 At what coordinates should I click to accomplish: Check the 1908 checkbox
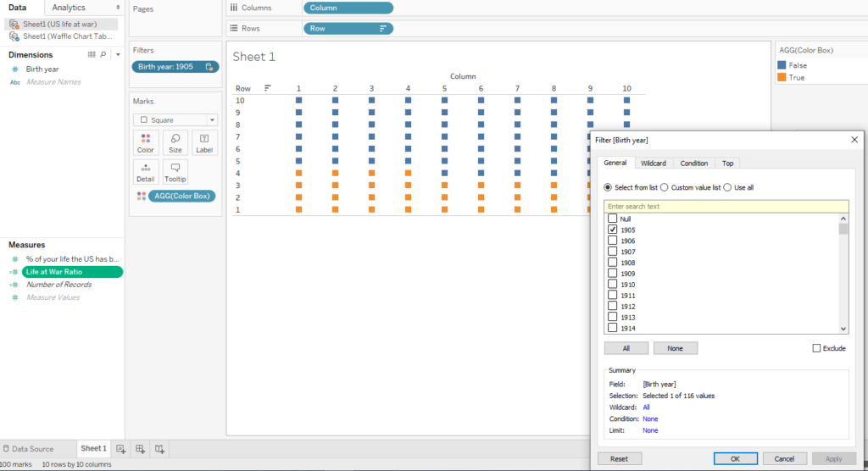pyautogui.click(x=612, y=263)
